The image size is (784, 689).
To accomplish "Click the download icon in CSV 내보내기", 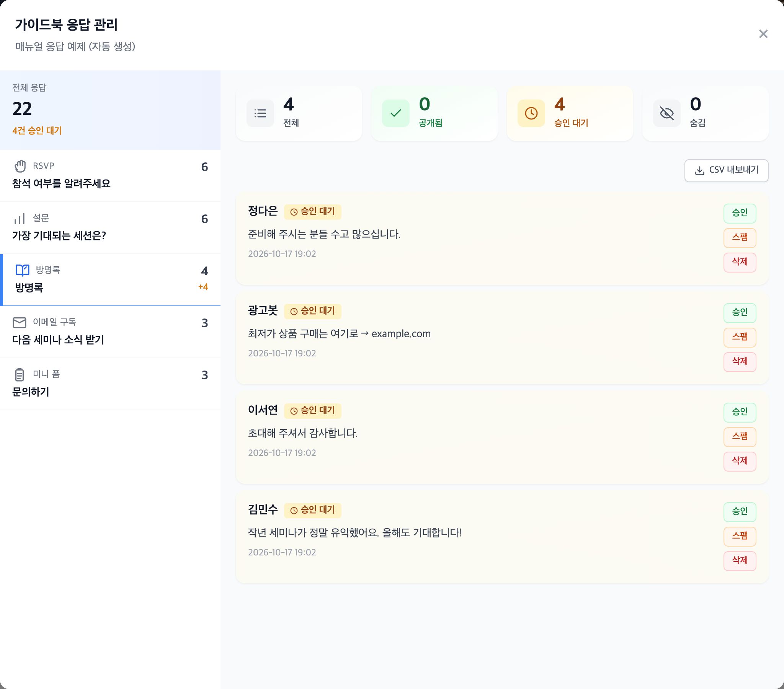I will point(700,170).
